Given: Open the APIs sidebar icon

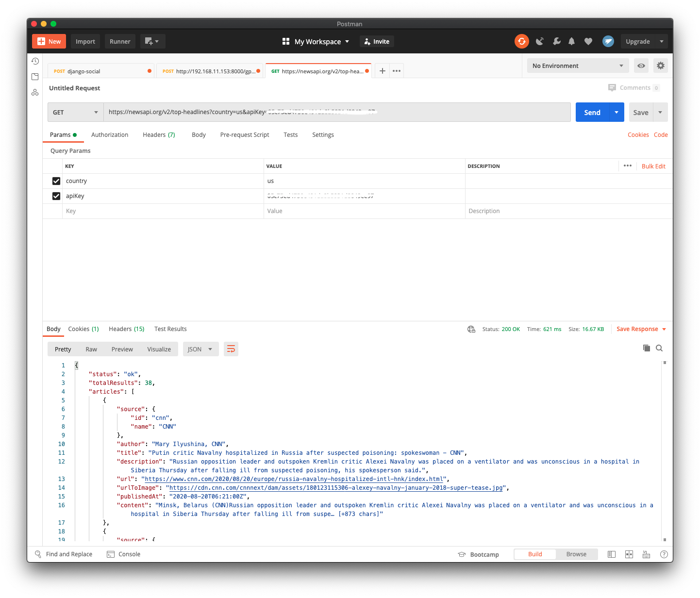Looking at the screenshot, I should click(35, 92).
